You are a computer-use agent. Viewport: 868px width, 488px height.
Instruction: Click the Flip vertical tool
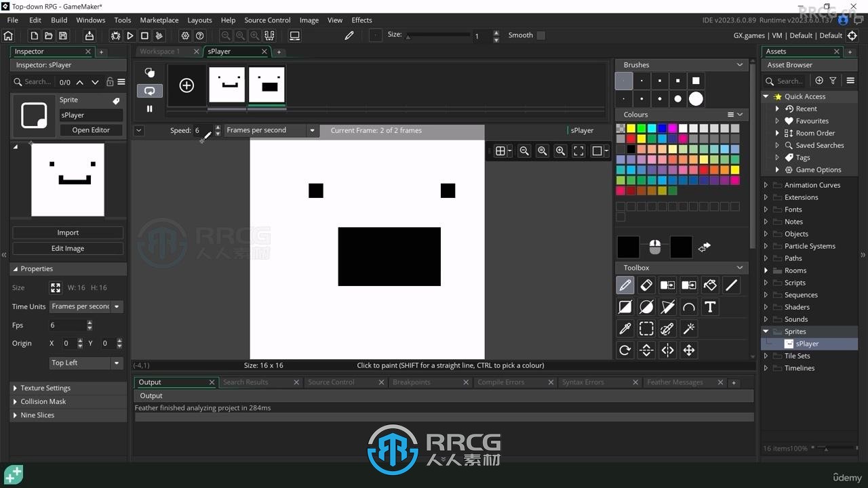point(646,350)
